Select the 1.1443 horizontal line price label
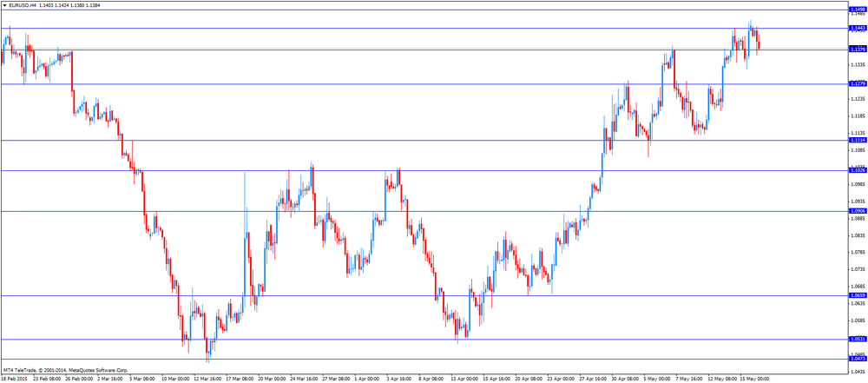Screen dimensions: 868x383 (x=858, y=28)
